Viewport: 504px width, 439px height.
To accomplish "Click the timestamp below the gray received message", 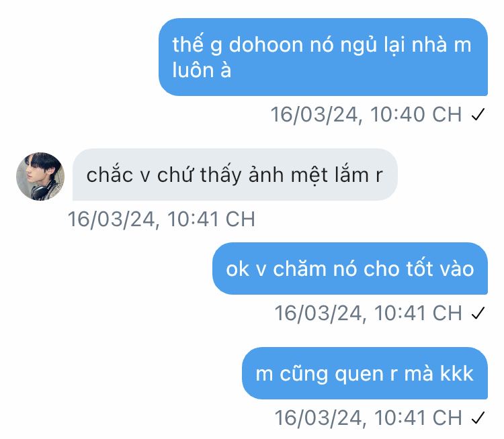I will click(161, 219).
